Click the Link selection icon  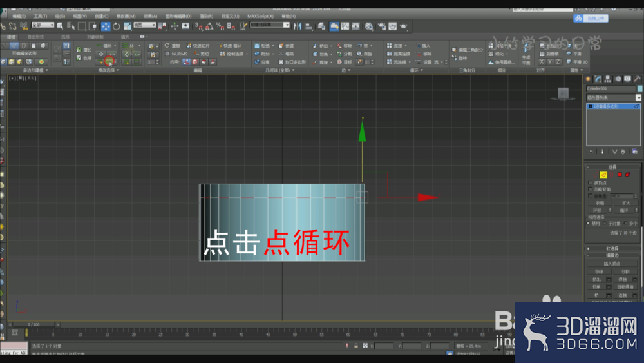3,26
